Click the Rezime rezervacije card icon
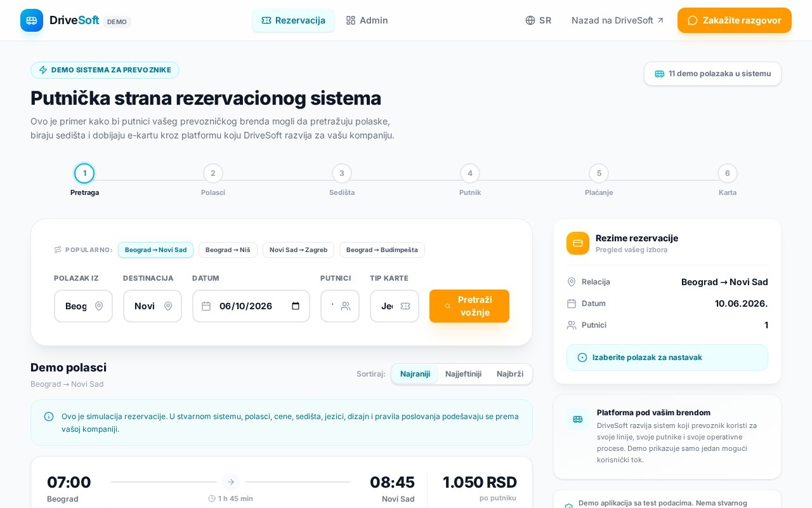This screenshot has height=508, width=812. tap(578, 243)
